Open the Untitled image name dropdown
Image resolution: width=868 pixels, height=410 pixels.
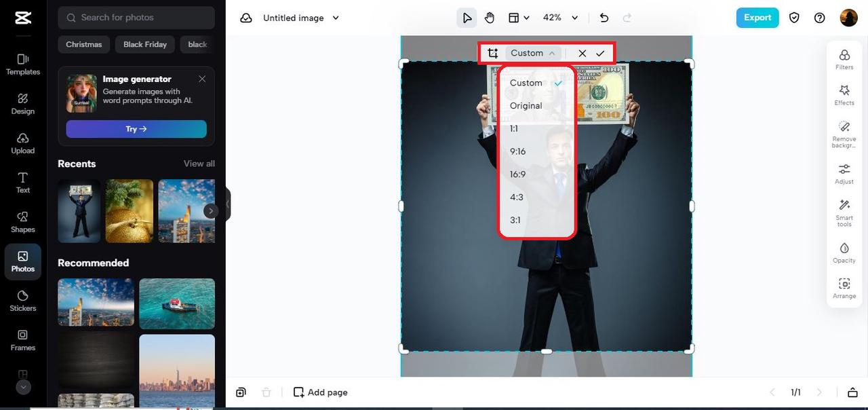301,18
